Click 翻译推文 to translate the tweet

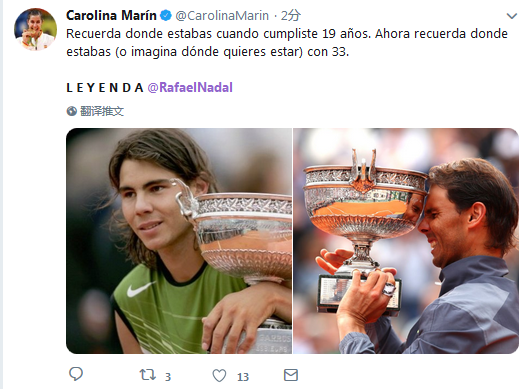(102, 111)
